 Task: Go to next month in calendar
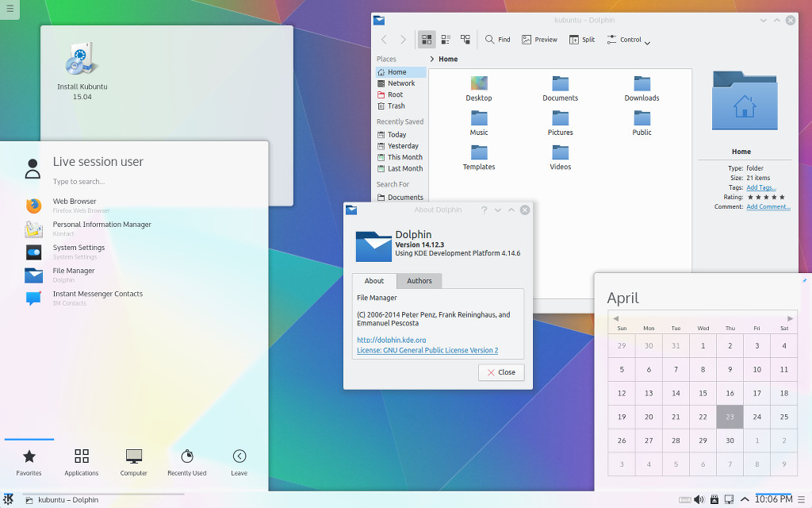coord(790,318)
